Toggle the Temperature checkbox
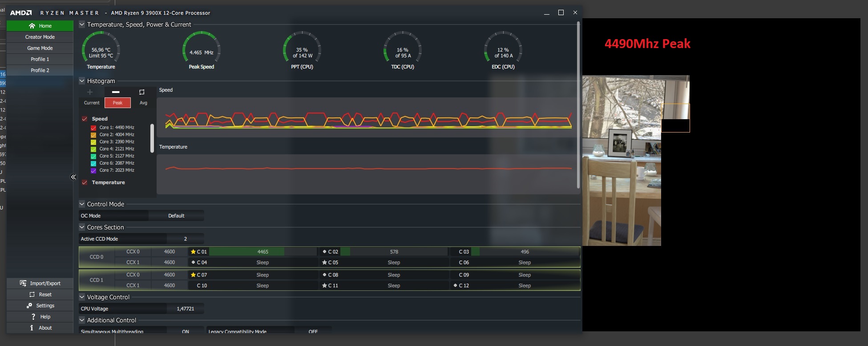This screenshot has width=868, height=346. 85,182
